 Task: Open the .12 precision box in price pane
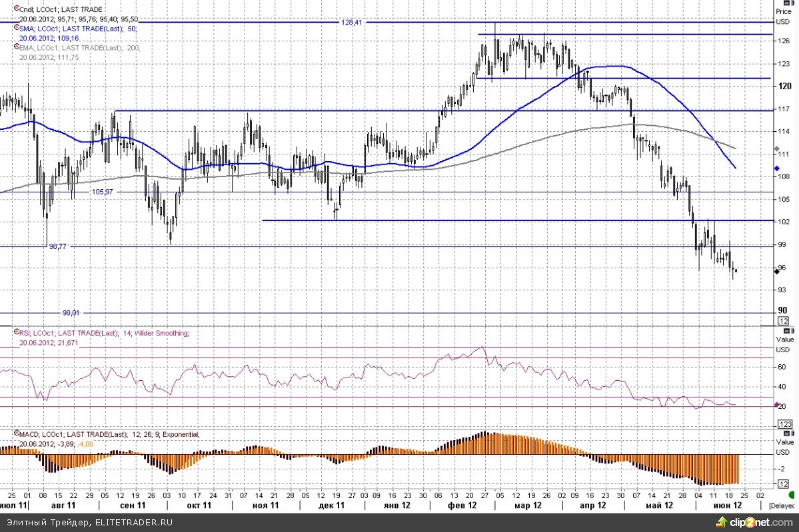click(x=784, y=322)
